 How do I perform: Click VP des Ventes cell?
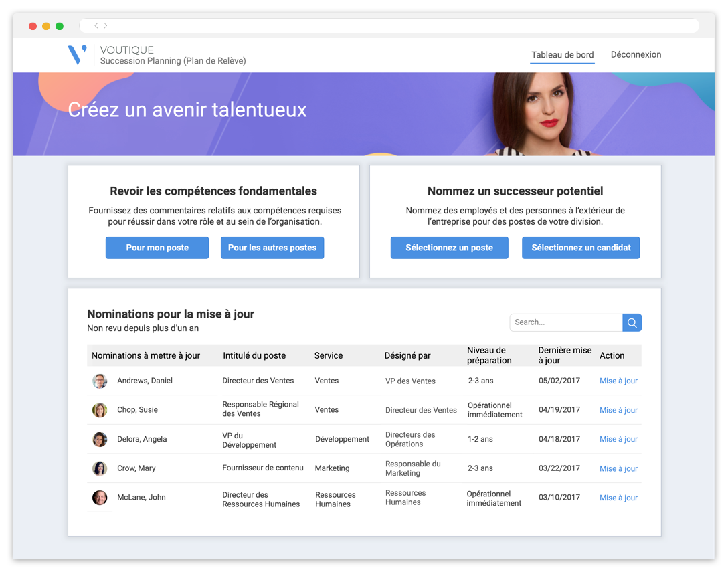[x=410, y=381]
